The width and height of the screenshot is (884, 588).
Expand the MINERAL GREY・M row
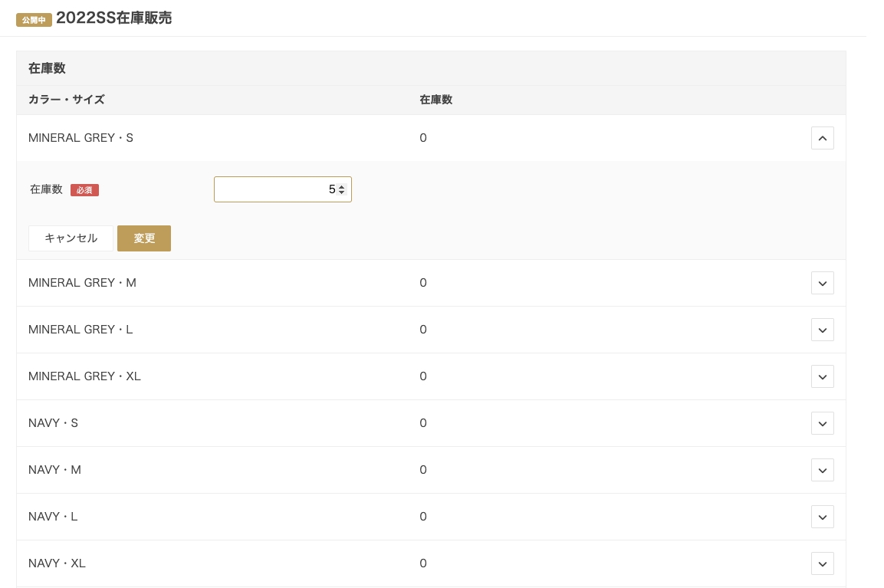[x=822, y=283]
